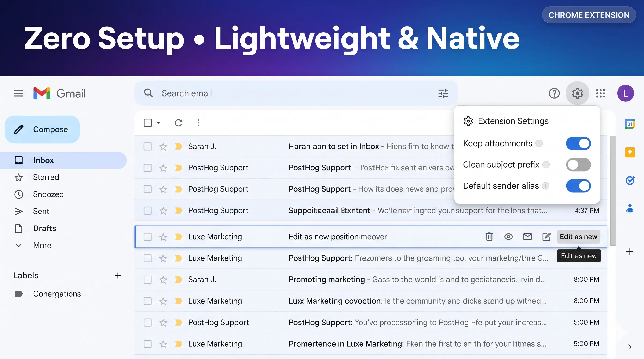Click the settings gear icon
The image size is (644, 359).
click(578, 93)
